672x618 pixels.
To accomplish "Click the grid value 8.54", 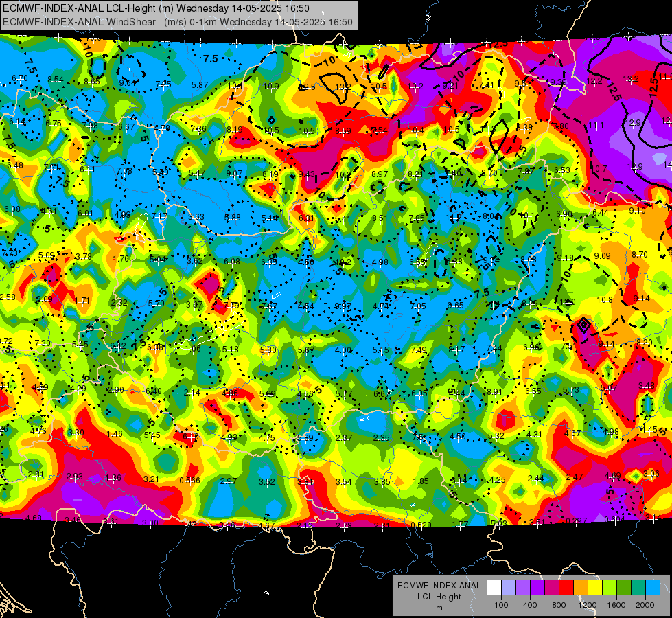I will click(x=56, y=80).
